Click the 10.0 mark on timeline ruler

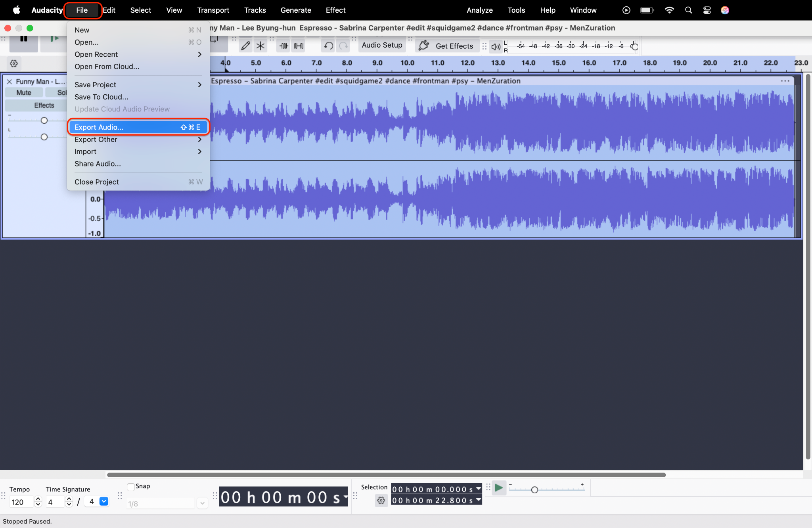(407, 63)
